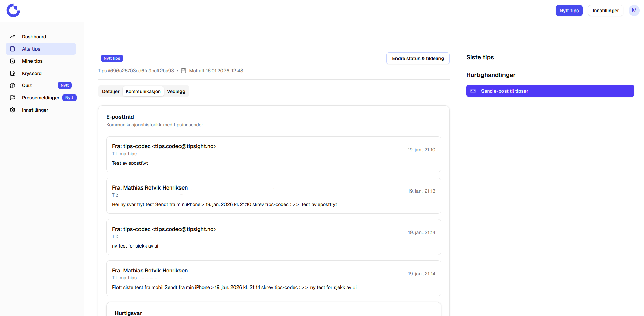644x316 pixels.
Task: Click the Innstillinger gear icon in sidebar
Action: point(13,110)
